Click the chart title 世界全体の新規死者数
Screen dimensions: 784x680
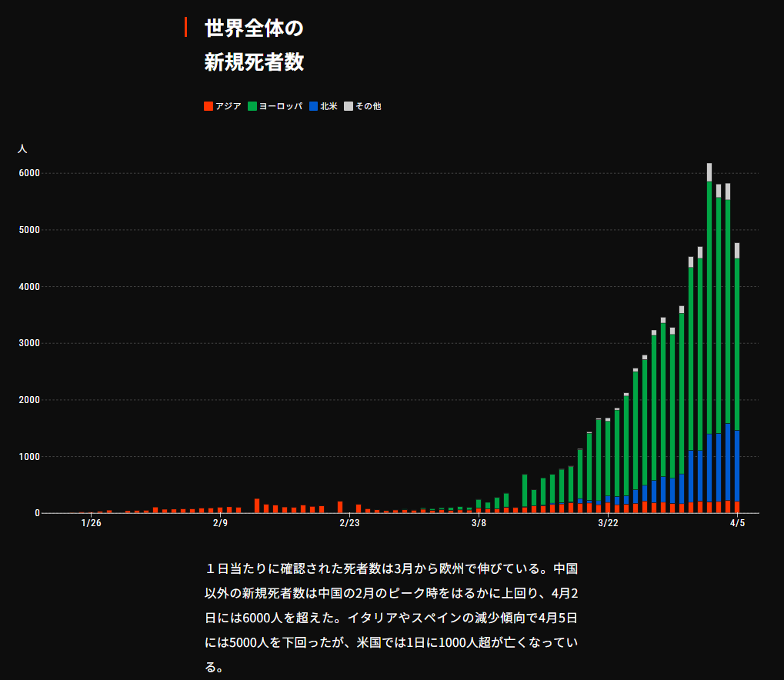coord(254,46)
